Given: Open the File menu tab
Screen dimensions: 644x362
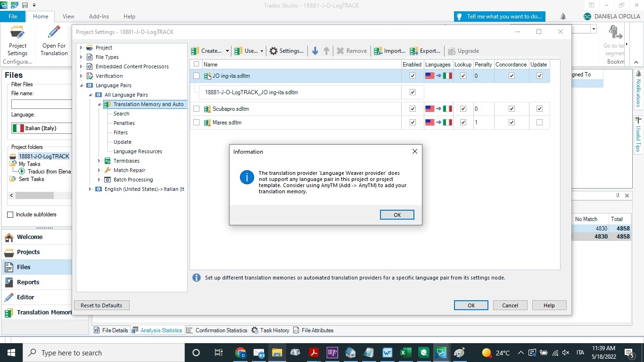Looking at the screenshot, I should pos(13,16).
